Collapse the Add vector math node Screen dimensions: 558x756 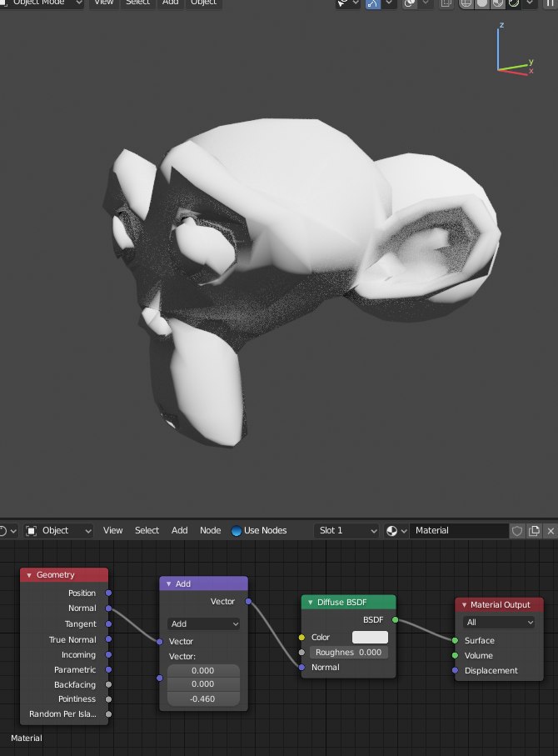point(169,583)
